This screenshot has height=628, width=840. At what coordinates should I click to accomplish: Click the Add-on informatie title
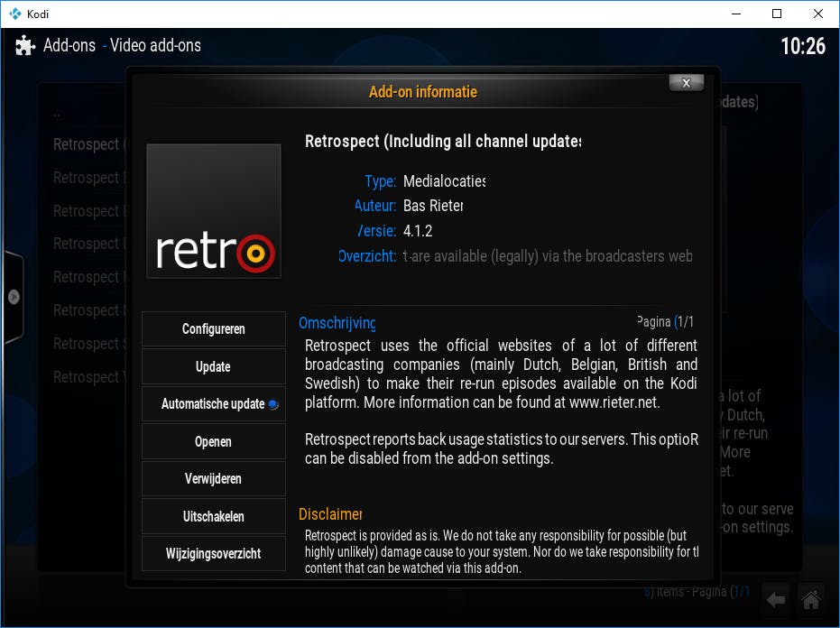(422, 92)
